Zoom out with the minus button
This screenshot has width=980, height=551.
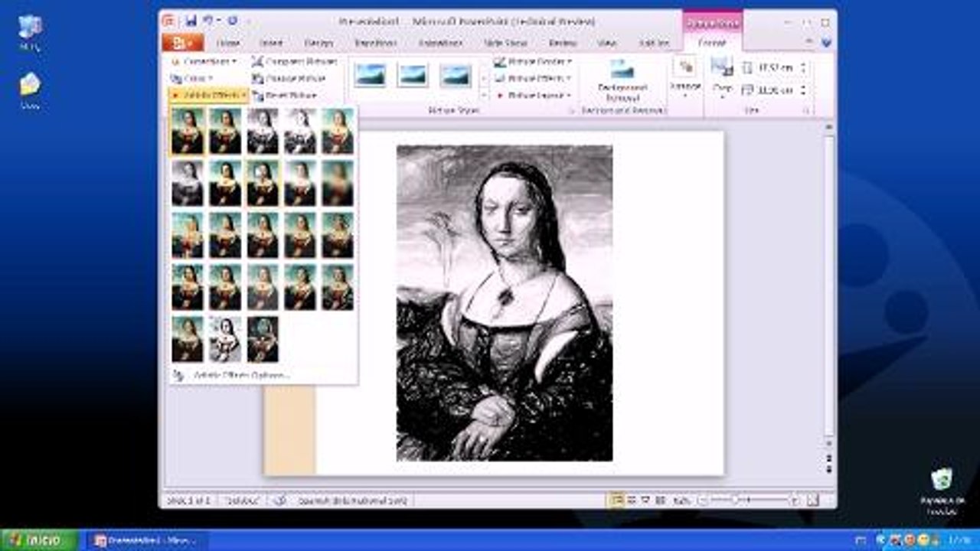(702, 500)
